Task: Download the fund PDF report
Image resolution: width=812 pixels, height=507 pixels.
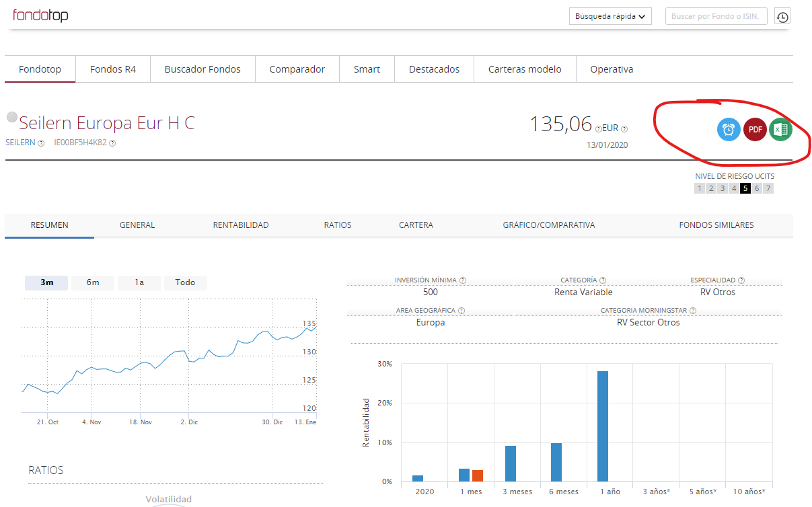Action: click(x=755, y=129)
